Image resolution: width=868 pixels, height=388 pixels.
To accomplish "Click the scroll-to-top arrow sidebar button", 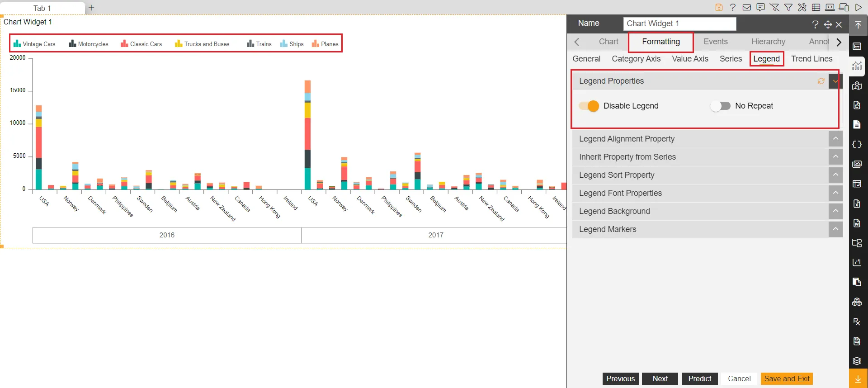I will point(858,25).
